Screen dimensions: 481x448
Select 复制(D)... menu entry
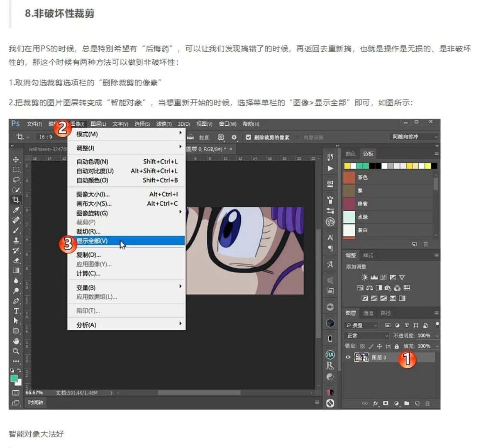[127, 255]
